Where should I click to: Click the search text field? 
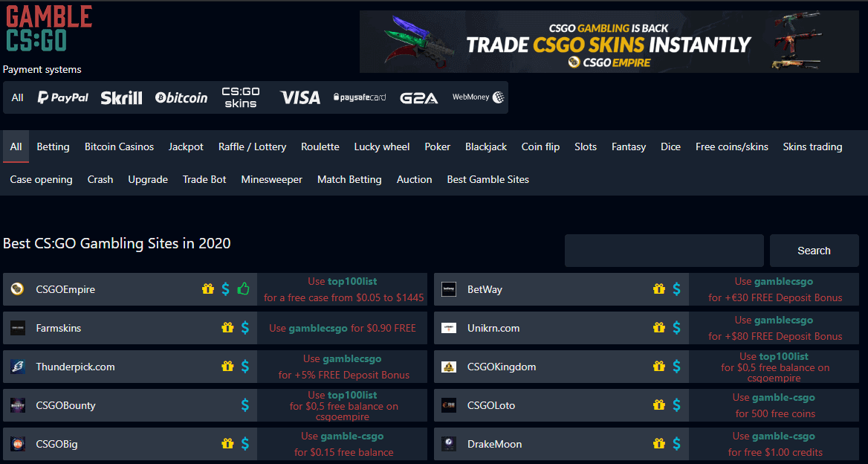pos(664,251)
